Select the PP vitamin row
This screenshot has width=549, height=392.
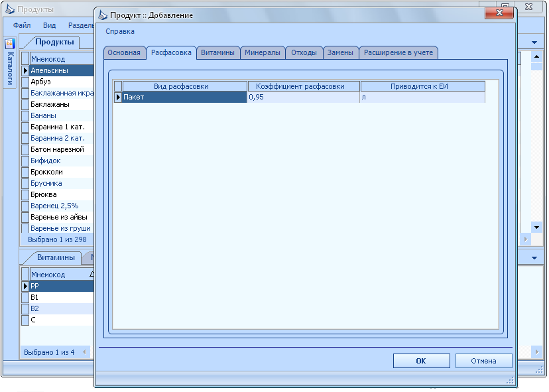62,286
